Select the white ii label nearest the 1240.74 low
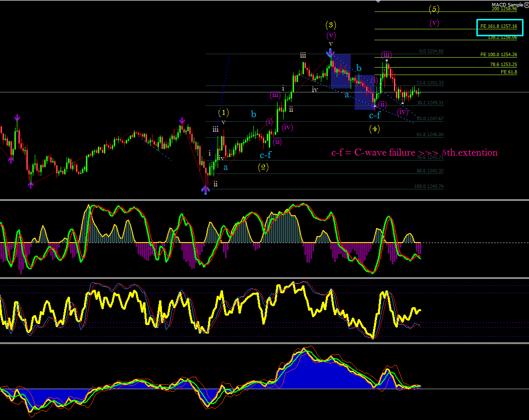529x420 pixels. coord(215,184)
